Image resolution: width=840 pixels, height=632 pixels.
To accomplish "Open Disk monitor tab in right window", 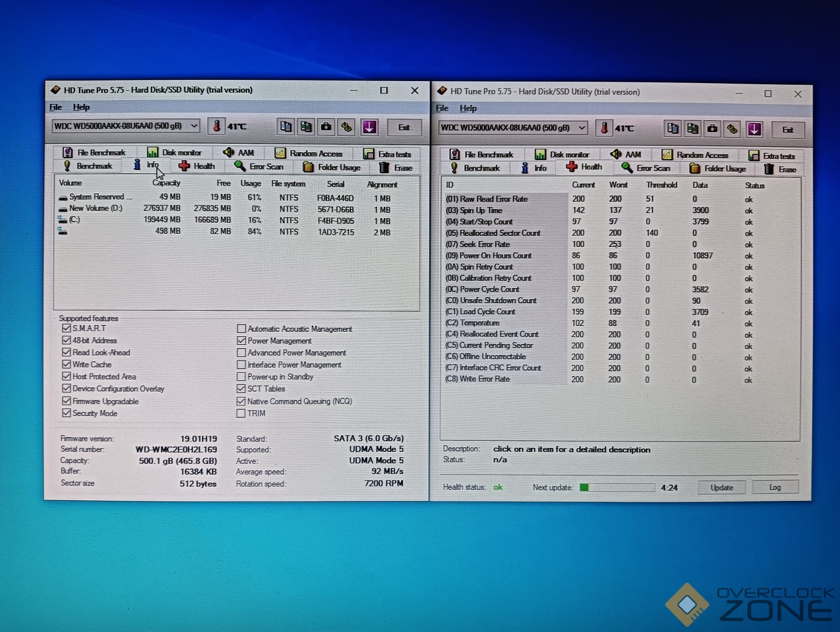I will click(562, 154).
